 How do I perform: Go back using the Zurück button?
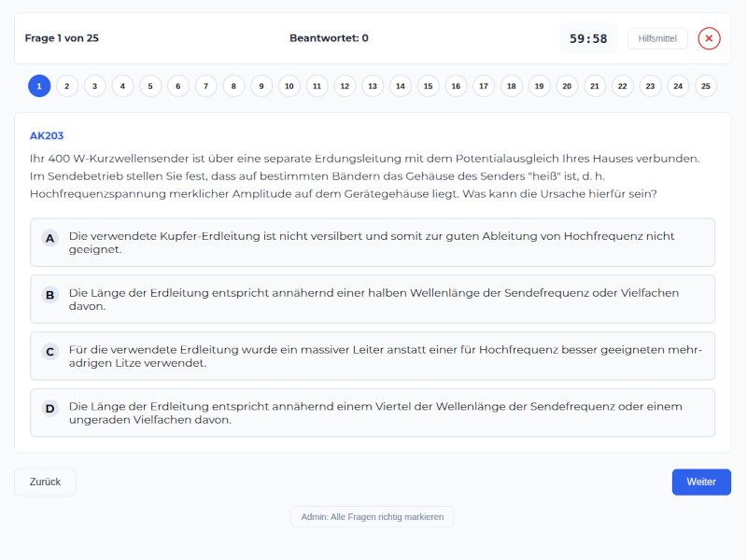[45, 482]
